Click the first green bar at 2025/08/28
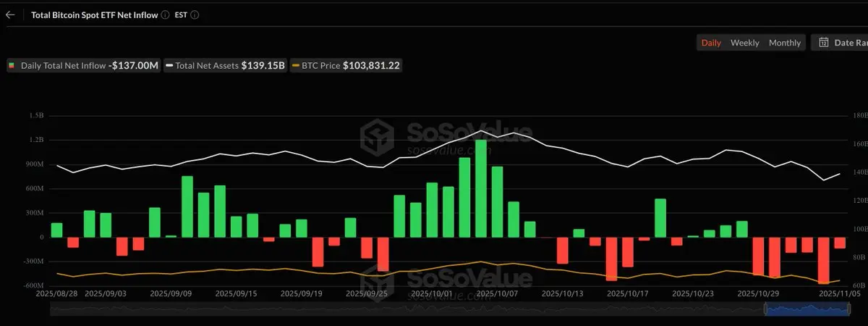868x326 pixels. [x=57, y=230]
